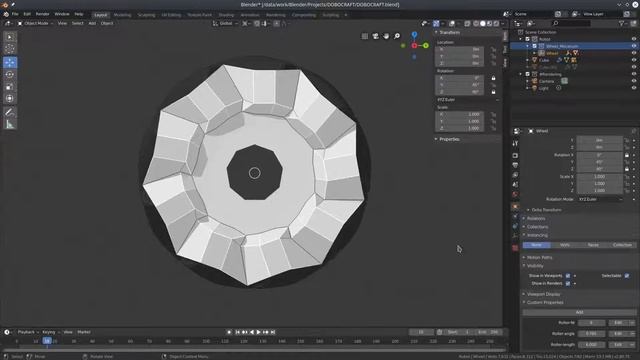
Task: Select the Select Box tool
Action: 10,37
